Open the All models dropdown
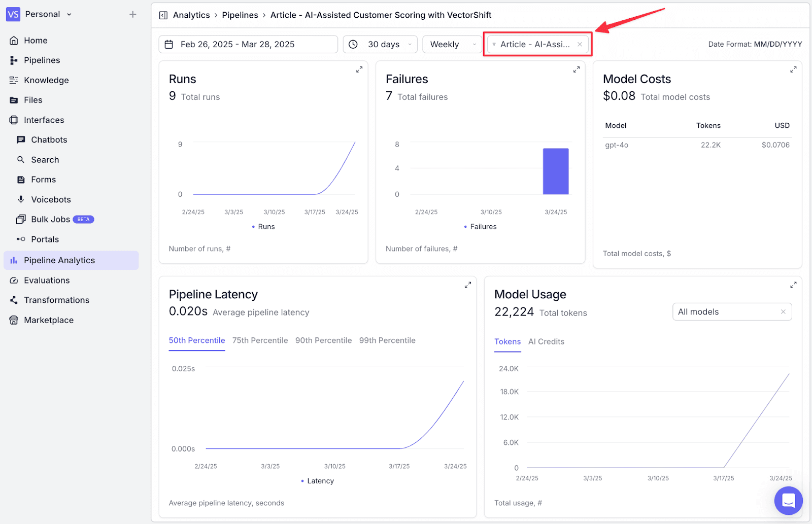The height and width of the screenshot is (524, 812). tap(732, 312)
